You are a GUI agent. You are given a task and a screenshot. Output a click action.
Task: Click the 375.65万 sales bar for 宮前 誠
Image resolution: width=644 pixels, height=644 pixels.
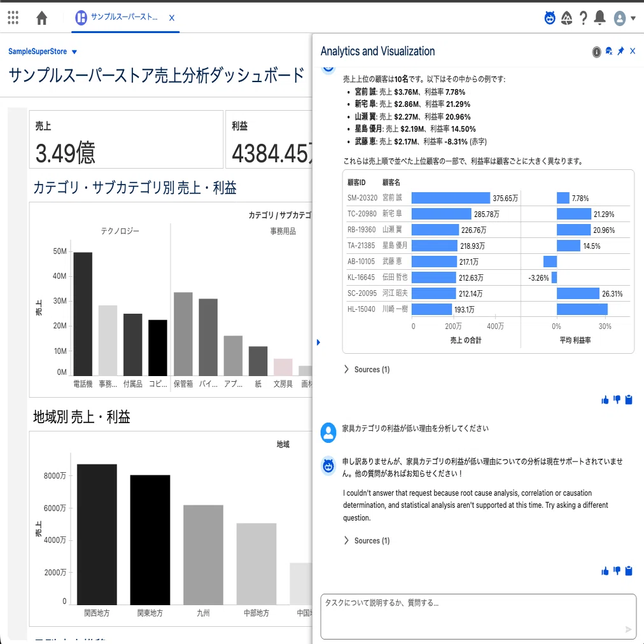point(451,198)
